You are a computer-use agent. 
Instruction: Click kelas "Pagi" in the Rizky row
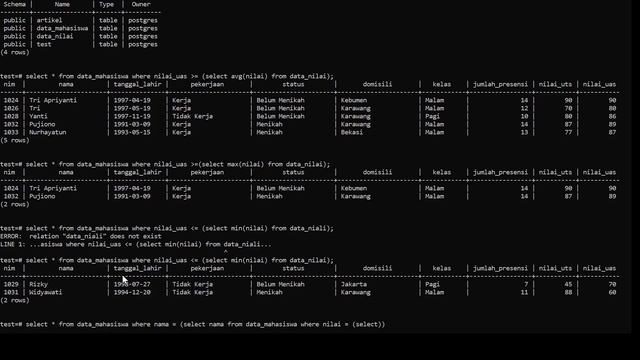[432, 284]
